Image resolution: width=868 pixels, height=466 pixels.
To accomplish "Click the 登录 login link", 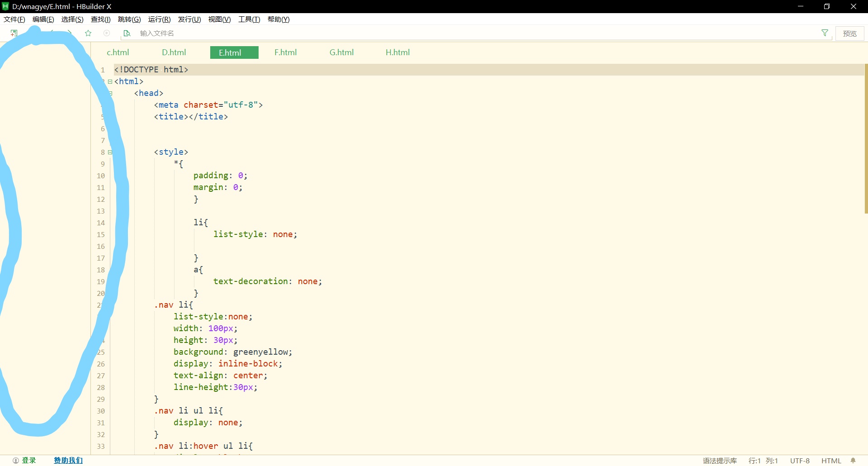I will pyautogui.click(x=29, y=461).
